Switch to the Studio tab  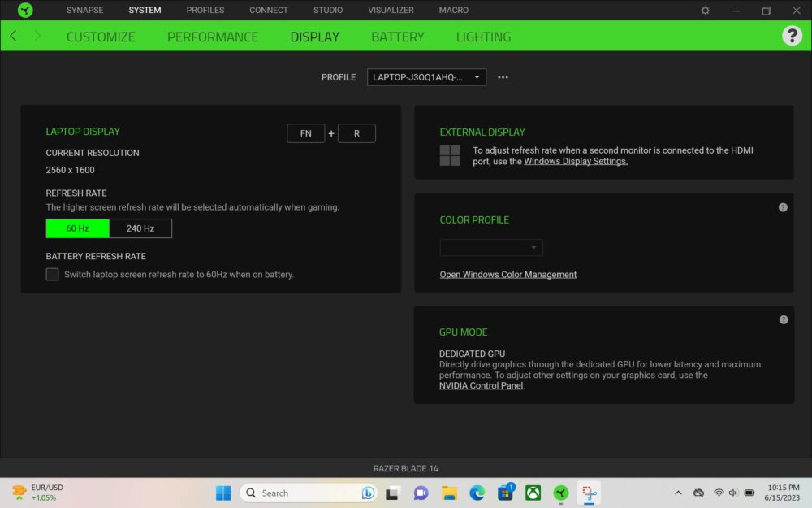point(328,10)
